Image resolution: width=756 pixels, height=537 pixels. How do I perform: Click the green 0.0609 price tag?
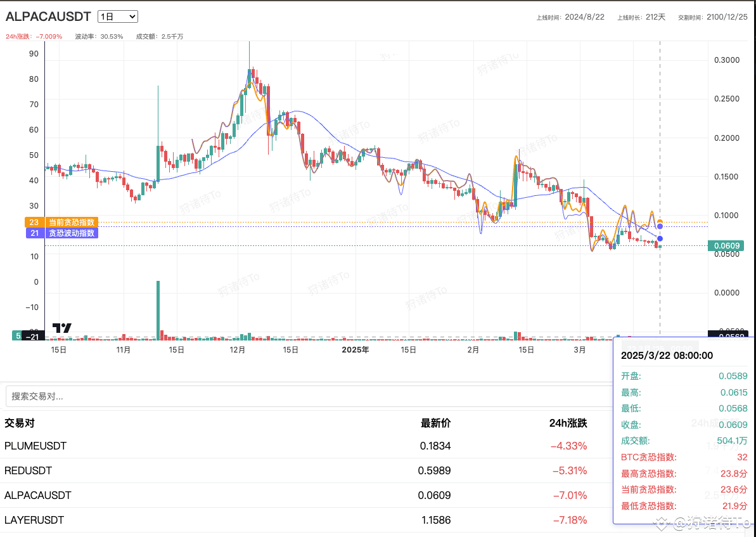(x=727, y=245)
